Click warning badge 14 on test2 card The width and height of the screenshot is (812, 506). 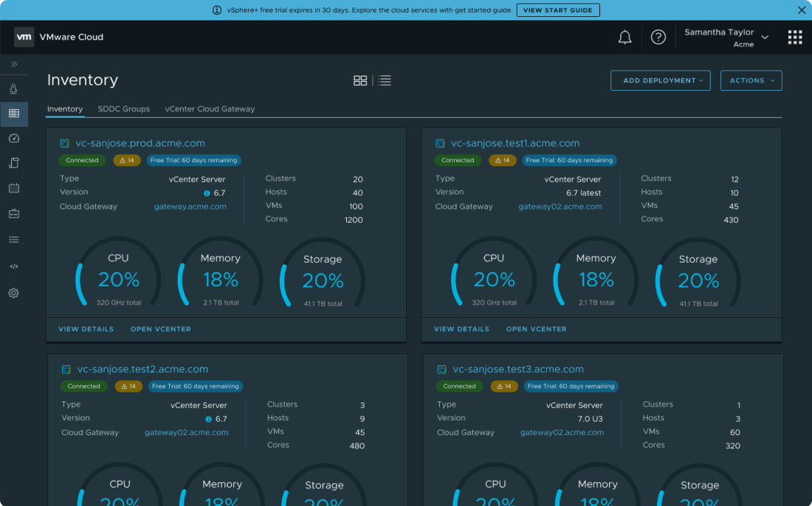128,386
